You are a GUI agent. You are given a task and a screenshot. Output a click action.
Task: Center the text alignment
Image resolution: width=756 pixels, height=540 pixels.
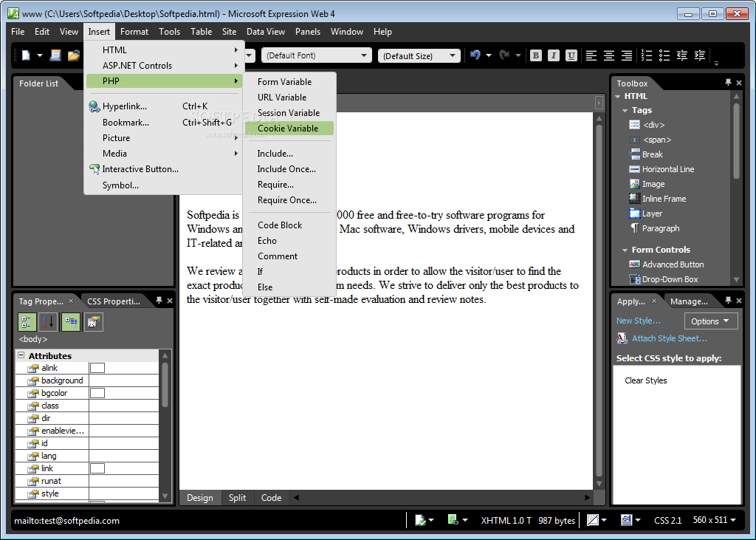[x=609, y=55]
